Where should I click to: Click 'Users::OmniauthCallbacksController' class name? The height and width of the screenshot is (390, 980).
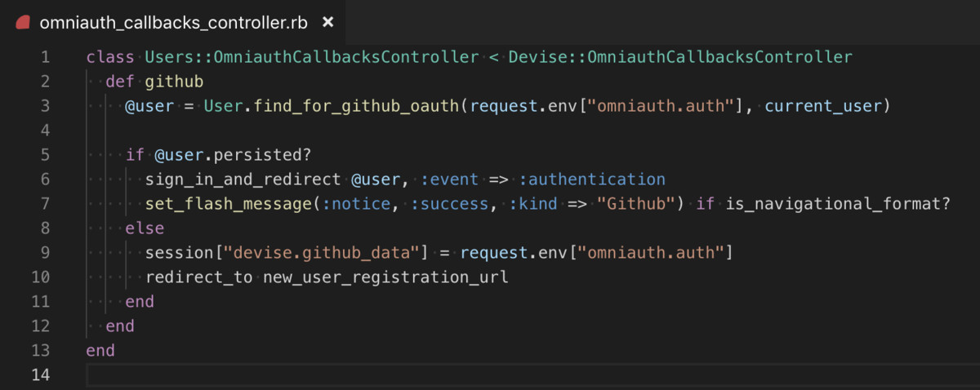coord(312,57)
